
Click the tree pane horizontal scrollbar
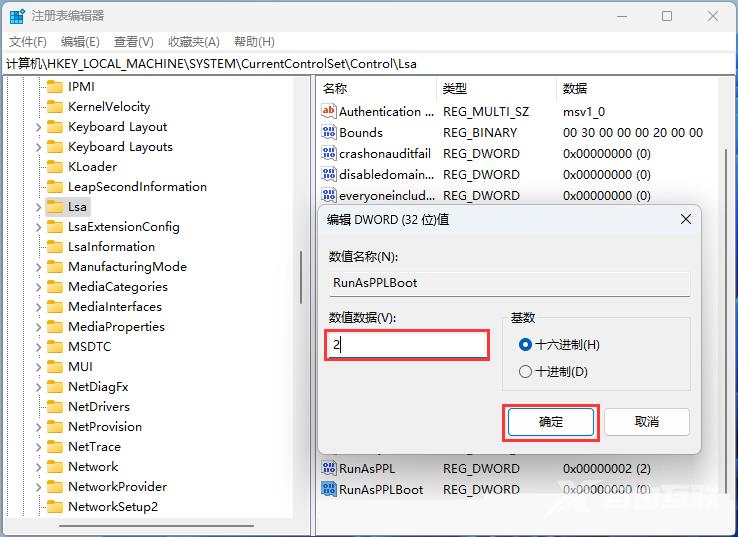(x=157, y=526)
